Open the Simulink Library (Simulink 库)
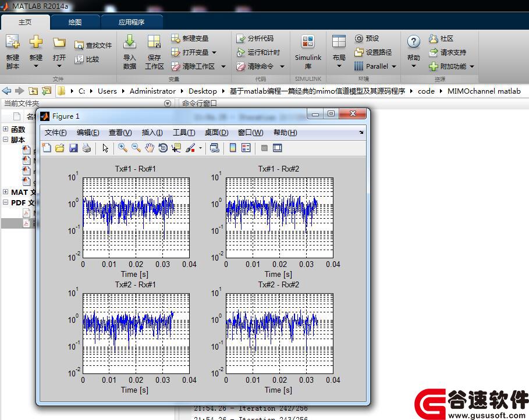The width and height of the screenshot is (529, 420). pyautogui.click(x=308, y=51)
